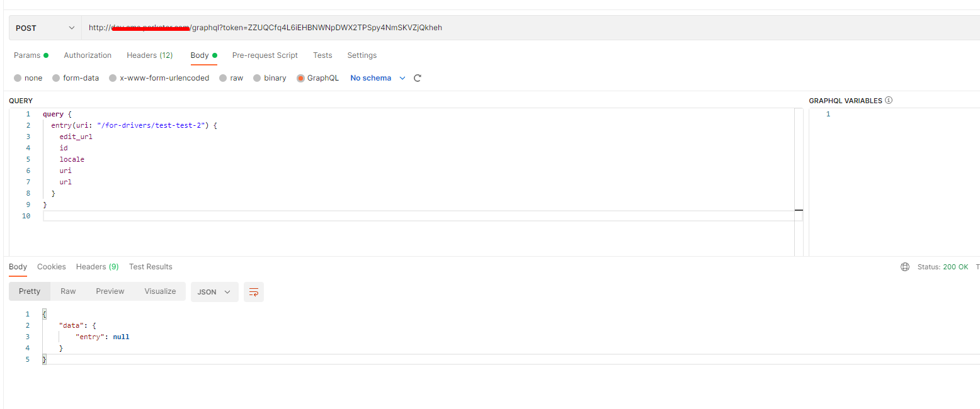Click the Status 200 OK indicator
The height and width of the screenshot is (409, 980).
coord(943,267)
